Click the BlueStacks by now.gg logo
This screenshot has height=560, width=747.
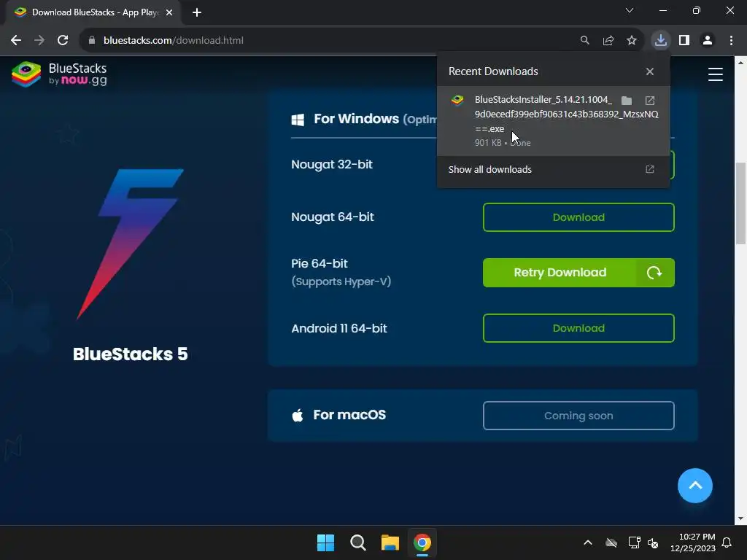click(59, 74)
